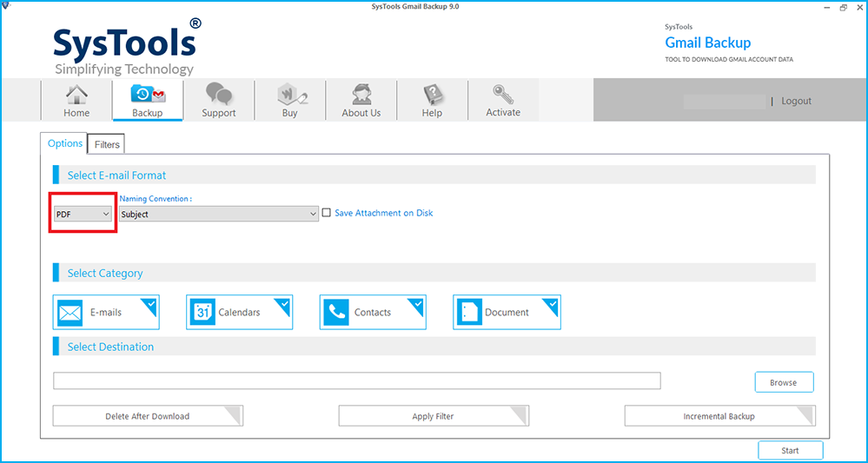Click the Browse button
The image size is (868, 463).
coord(784,382)
